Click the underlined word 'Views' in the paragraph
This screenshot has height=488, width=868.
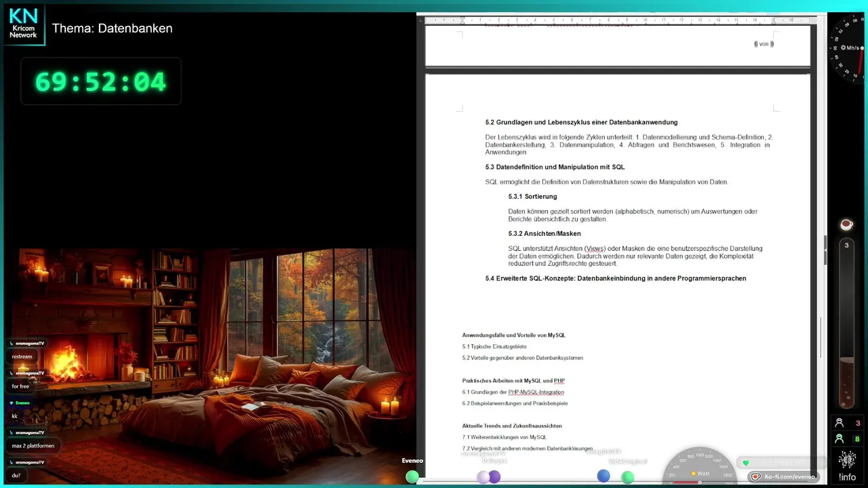[x=595, y=249]
